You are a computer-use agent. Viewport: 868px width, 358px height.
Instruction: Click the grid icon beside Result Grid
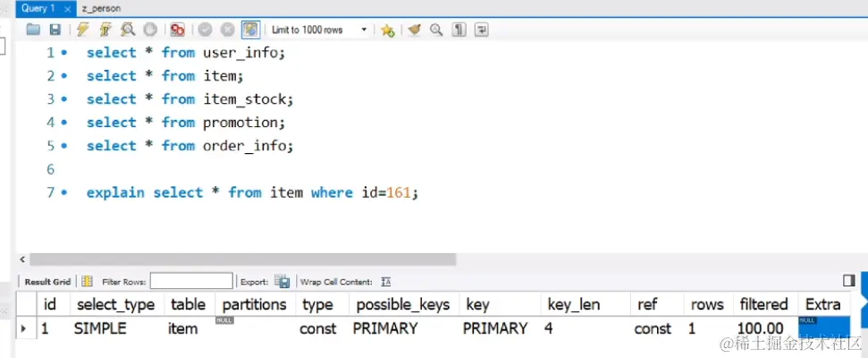[x=87, y=282]
